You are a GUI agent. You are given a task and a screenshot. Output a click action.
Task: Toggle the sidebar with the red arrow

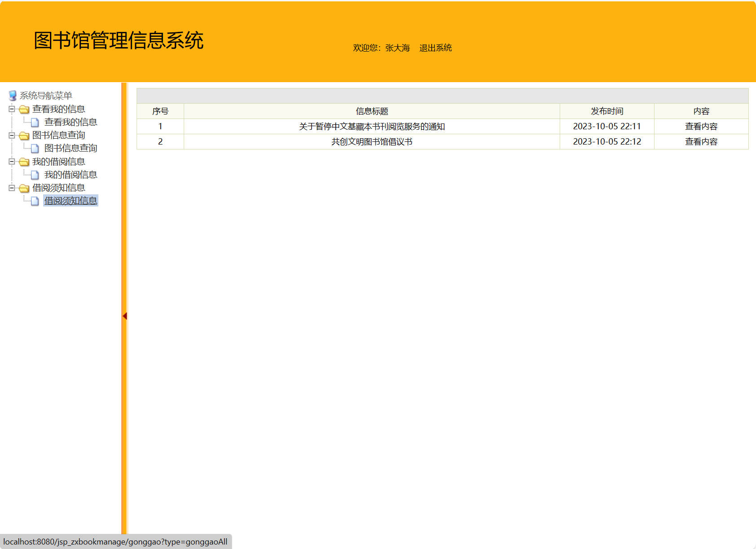pos(124,316)
